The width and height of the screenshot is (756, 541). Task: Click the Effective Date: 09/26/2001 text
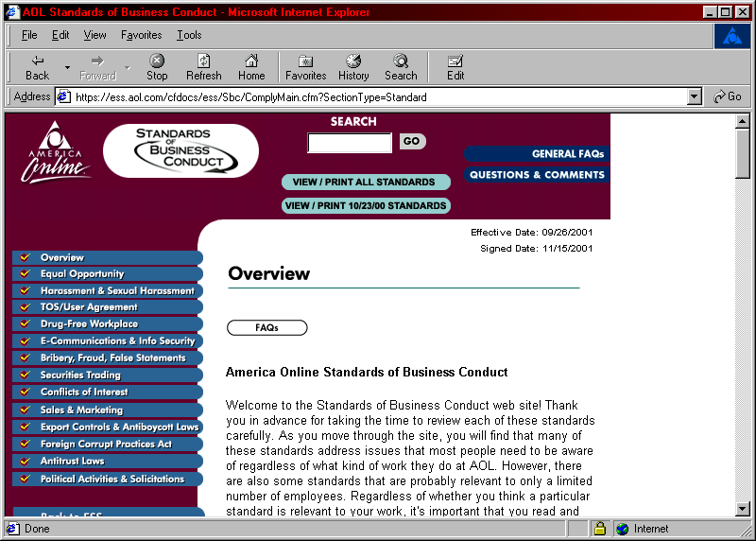(x=531, y=233)
